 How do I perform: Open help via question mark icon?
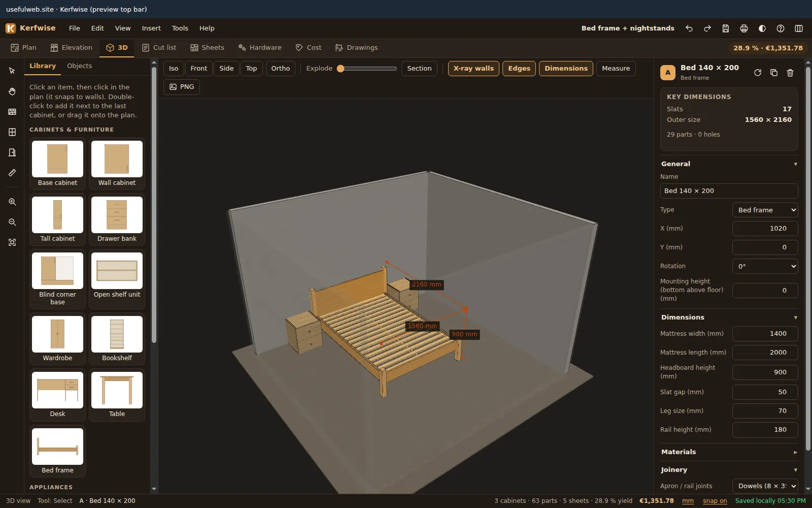pyautogui.click(x=781, y=28)
